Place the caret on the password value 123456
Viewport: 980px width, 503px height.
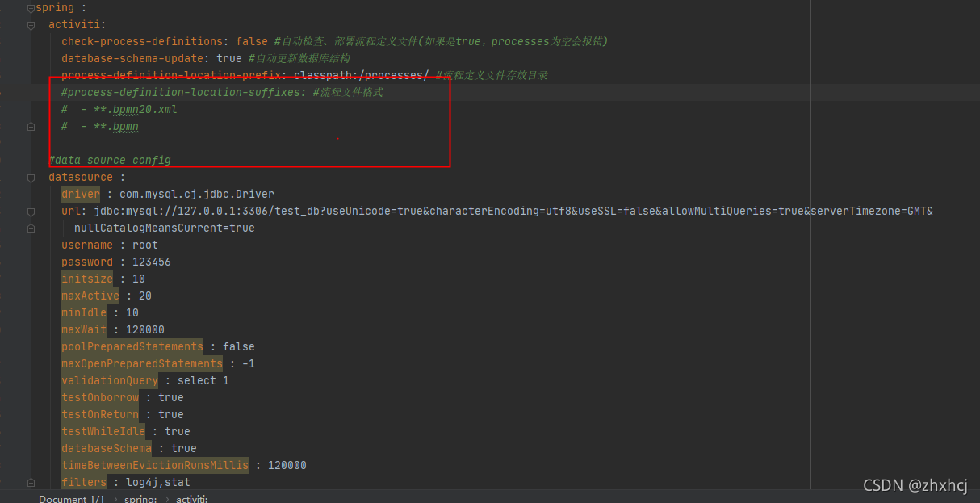pos(151,262)
